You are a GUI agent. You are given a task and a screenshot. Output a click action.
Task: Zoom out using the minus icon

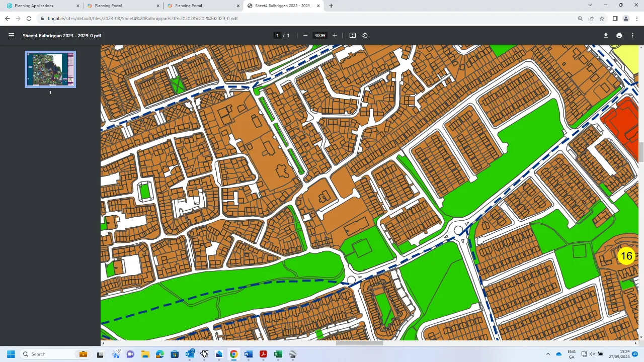click(305, 35)
